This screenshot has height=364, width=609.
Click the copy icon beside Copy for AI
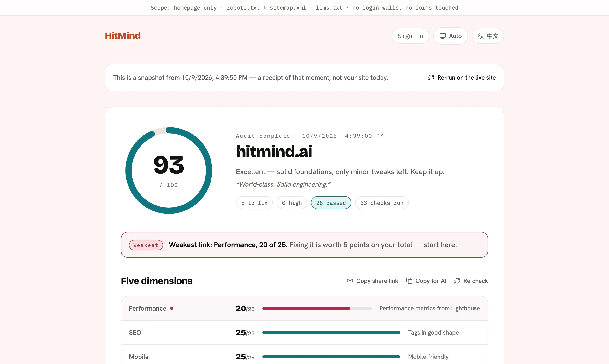click(409, 281)
